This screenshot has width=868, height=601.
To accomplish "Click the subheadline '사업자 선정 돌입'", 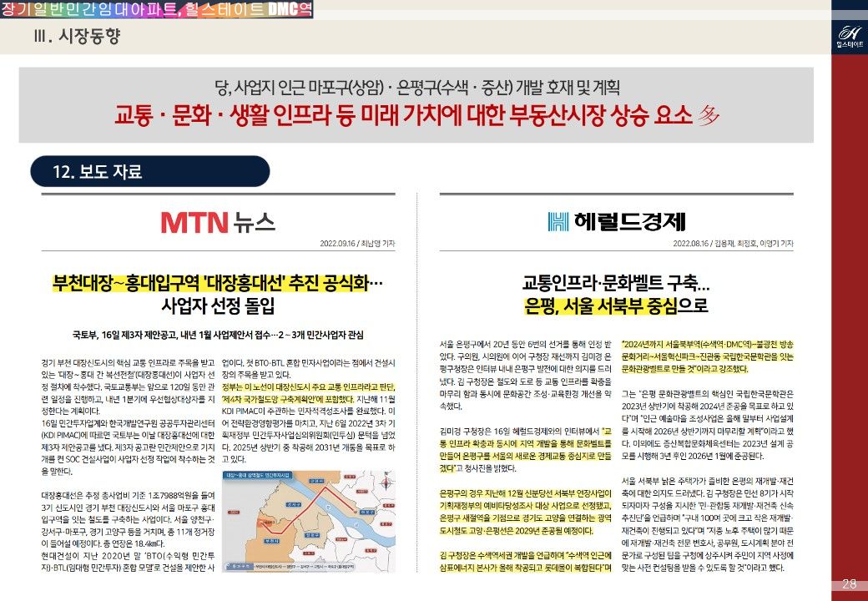I will (218, 306).
